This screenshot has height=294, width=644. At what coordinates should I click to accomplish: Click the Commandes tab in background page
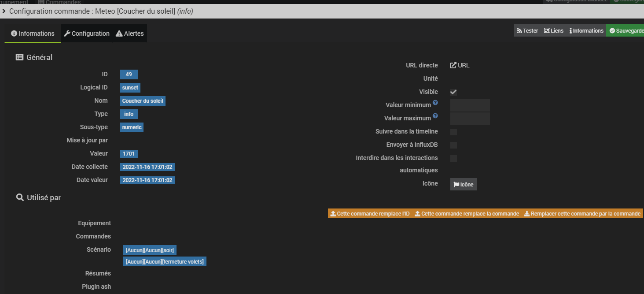coord(59,2)
